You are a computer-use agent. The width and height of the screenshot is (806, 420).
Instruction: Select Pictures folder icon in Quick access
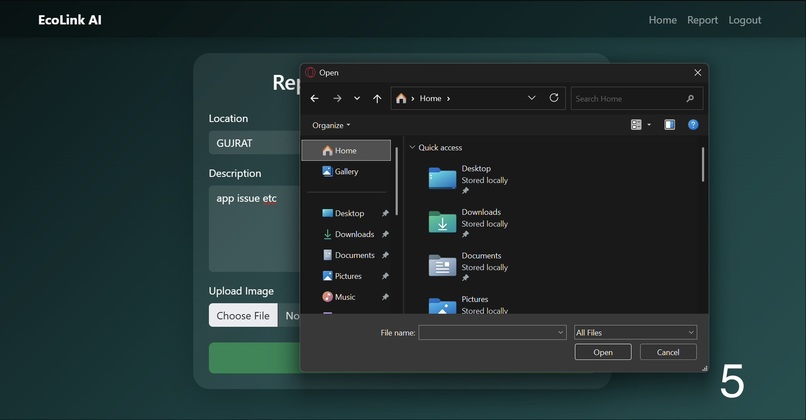coord(442,305)
